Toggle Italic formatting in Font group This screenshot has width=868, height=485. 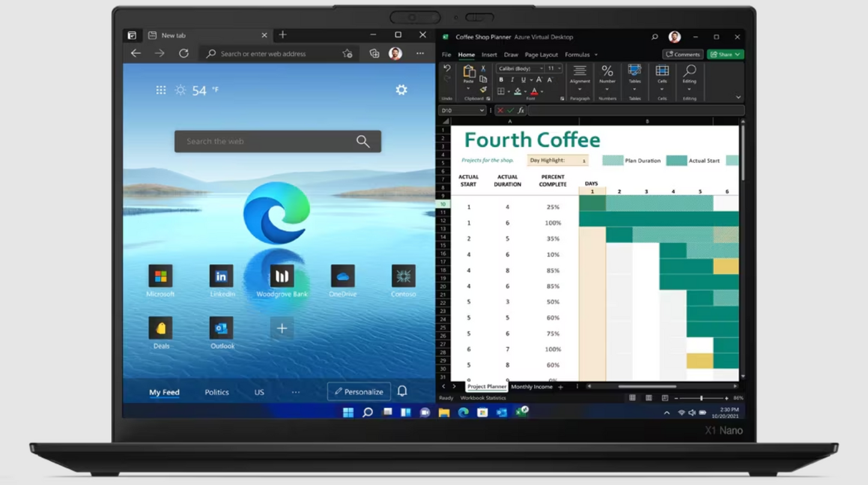(x=512, y=80)
